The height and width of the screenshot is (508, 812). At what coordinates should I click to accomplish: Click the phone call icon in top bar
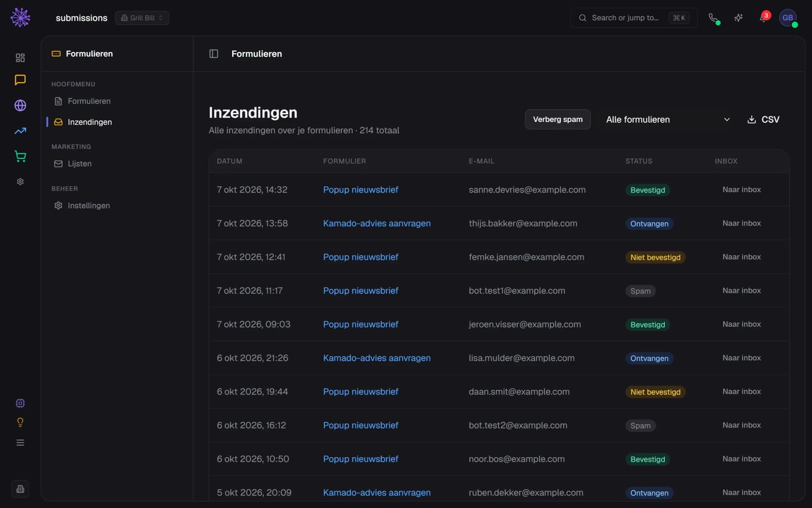713,18
